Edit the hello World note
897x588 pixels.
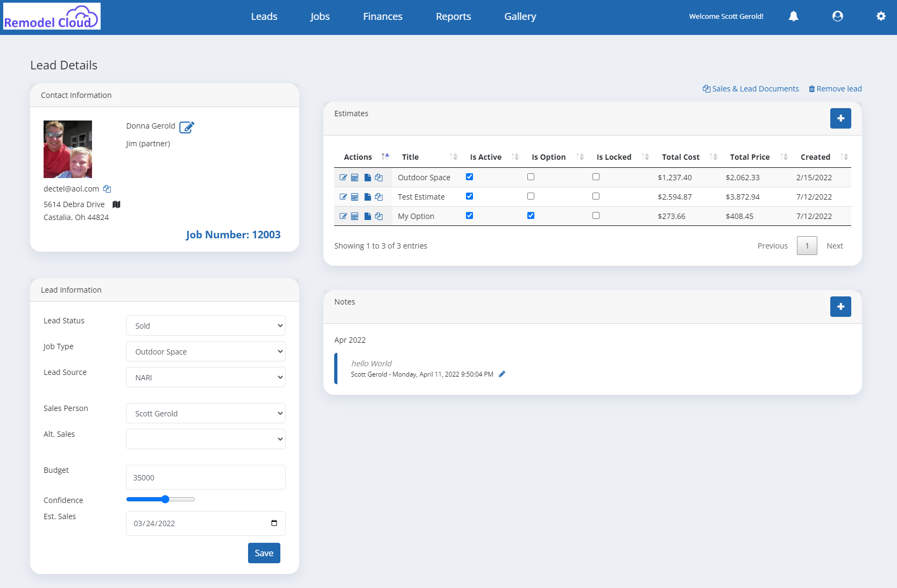pos(503,374)
